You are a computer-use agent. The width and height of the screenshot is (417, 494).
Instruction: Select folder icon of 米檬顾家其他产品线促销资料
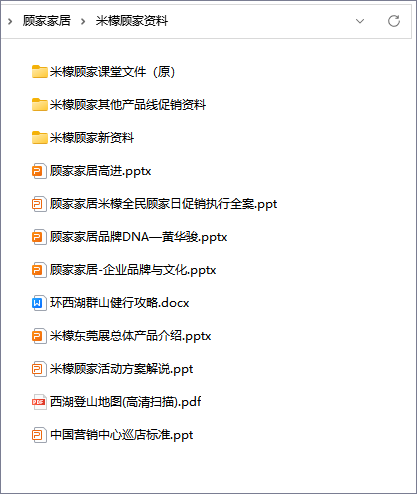[39, 104]
